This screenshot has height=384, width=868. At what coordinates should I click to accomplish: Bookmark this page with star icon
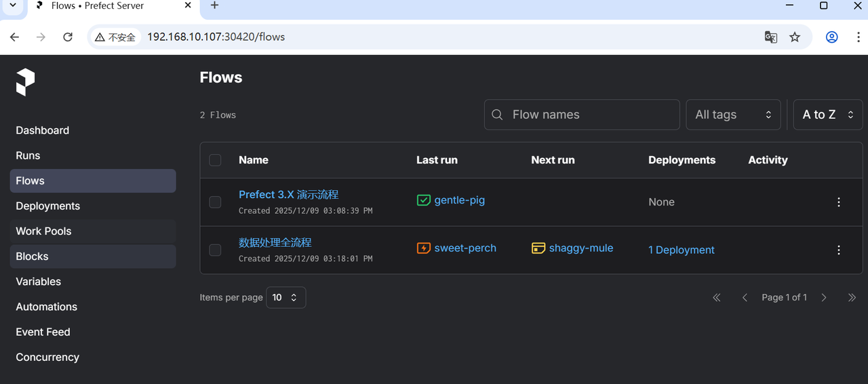pyautogui.click(x=795, y=37)
